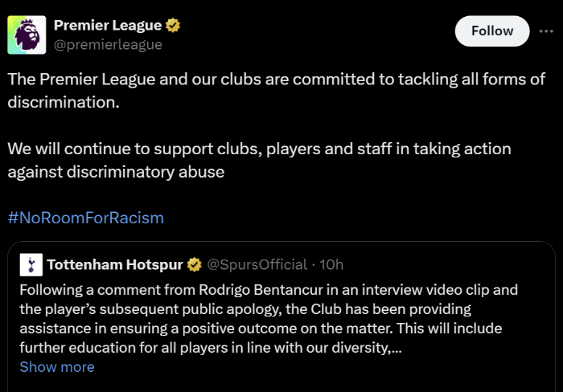
Task: Open the three-dot more options menu
Action: click(x=546, y=31)
